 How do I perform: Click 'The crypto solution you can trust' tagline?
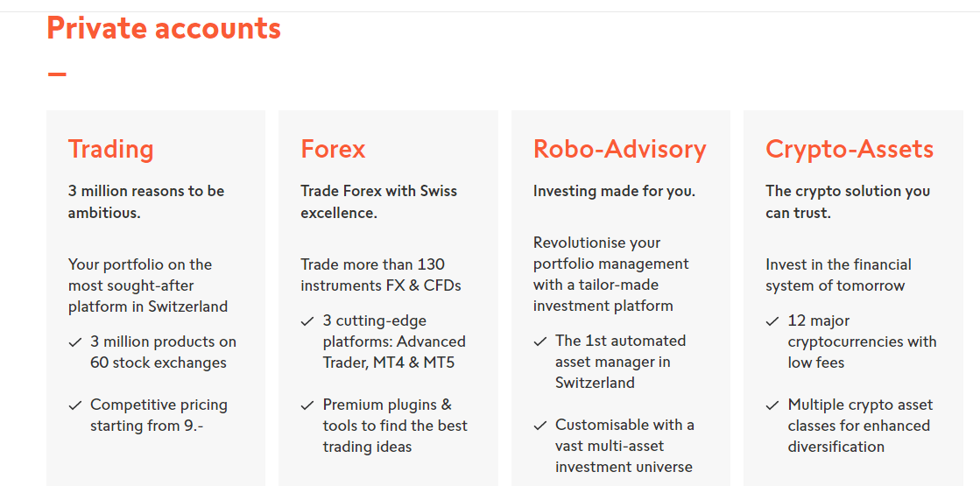848,201
